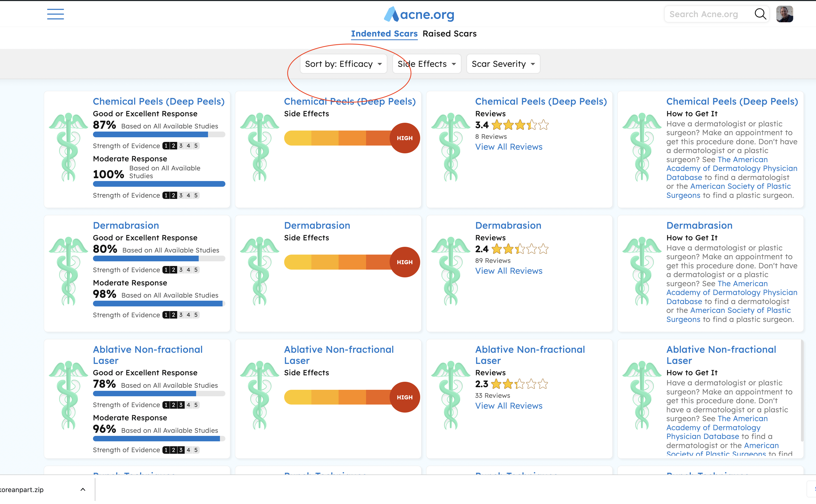
Task: Open the user profile avatar
Action: pos(784,14)
